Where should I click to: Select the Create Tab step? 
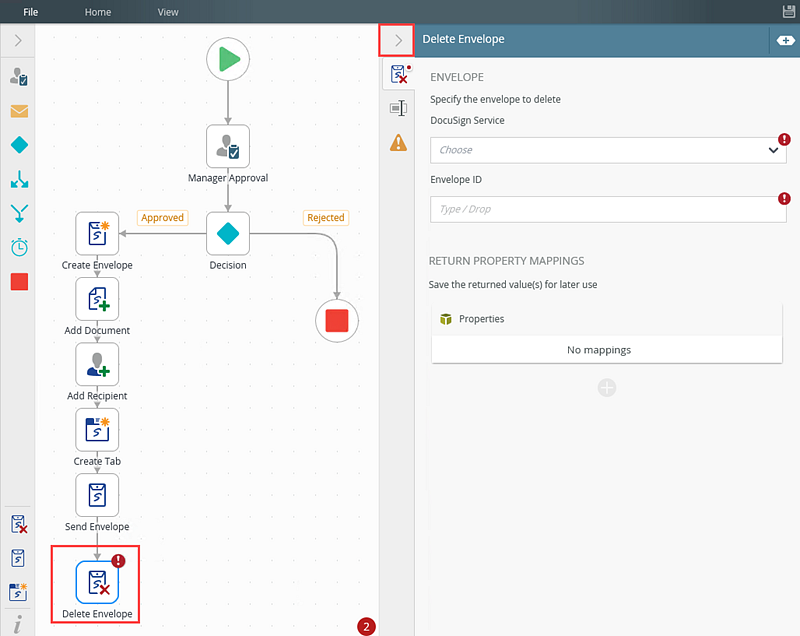point(97,429)
